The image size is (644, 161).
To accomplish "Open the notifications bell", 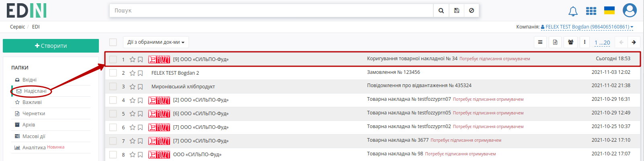I will pyautogui.click(x=573, y=11).
